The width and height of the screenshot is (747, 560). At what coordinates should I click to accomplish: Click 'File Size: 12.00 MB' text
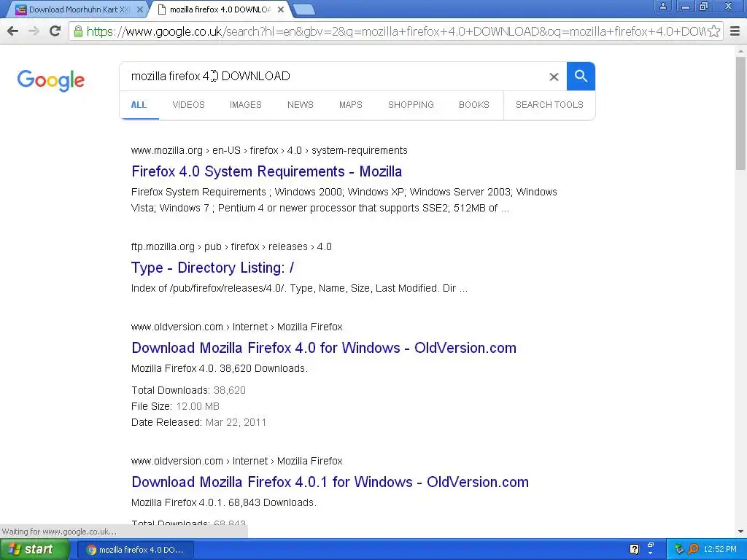[175, 406]
